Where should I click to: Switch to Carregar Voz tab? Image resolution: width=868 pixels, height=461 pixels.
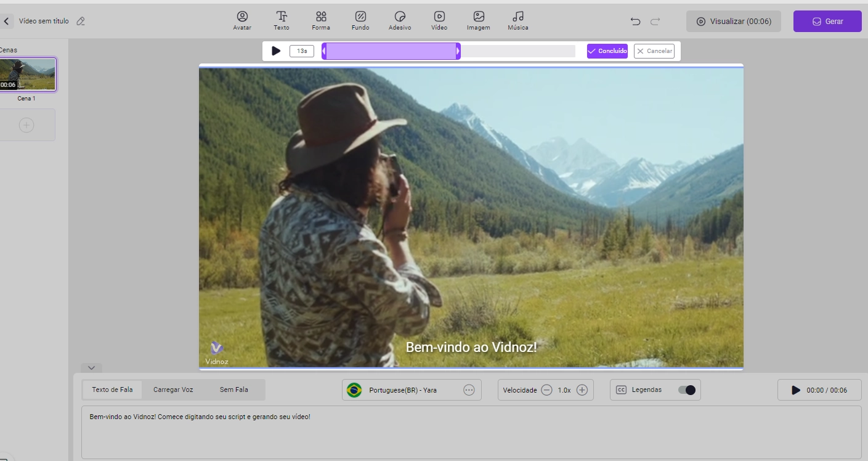coord(173,390)
